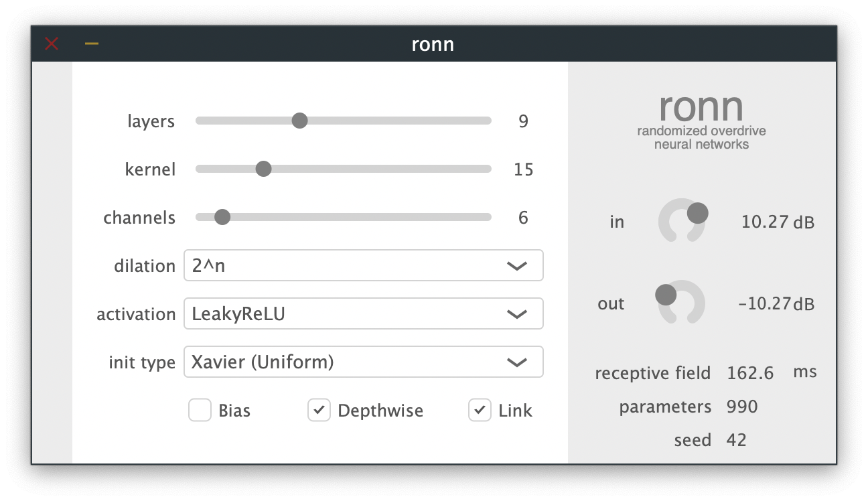The width and height of the screenshot is (868, 501).
Task: Click the activation dropdown chevron arrow
Action: coord(516,314)
